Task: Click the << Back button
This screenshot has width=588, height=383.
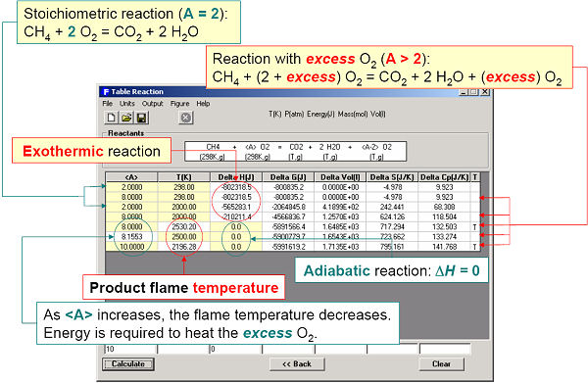Action: click(x=297, y=363)
